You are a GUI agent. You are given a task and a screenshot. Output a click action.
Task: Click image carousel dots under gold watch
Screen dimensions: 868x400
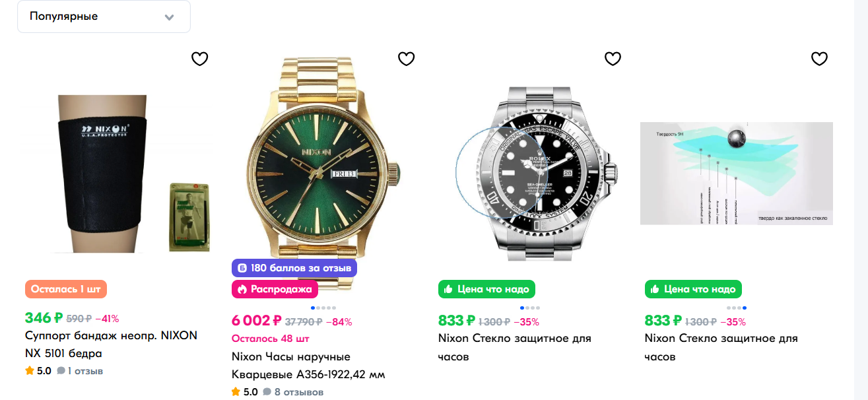click(323, 308)
